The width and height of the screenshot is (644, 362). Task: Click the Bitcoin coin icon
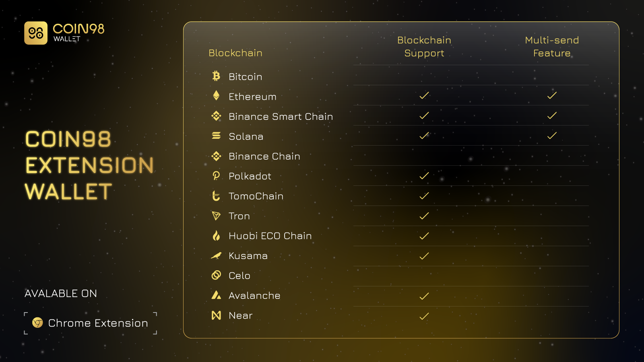[x=216, y=76]
